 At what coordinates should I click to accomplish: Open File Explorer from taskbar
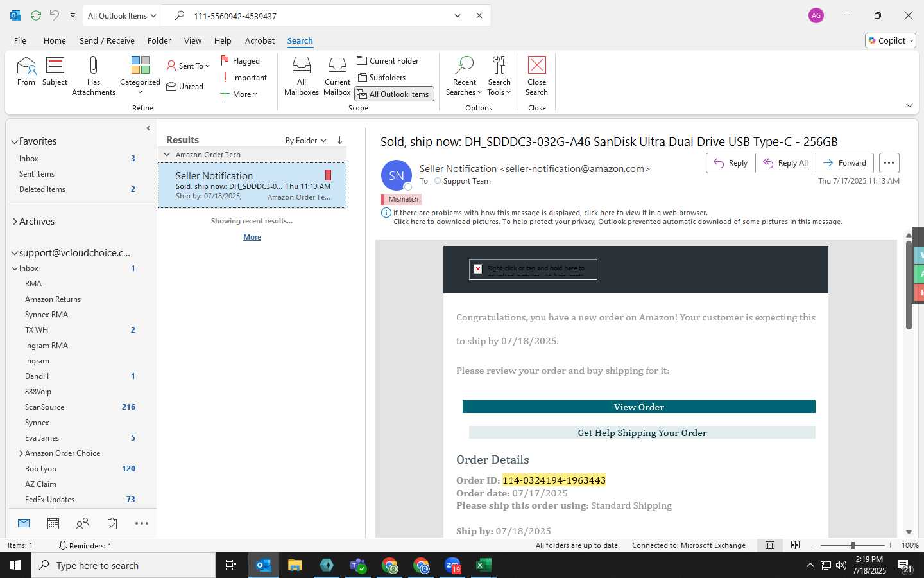[x=295, y=565]
